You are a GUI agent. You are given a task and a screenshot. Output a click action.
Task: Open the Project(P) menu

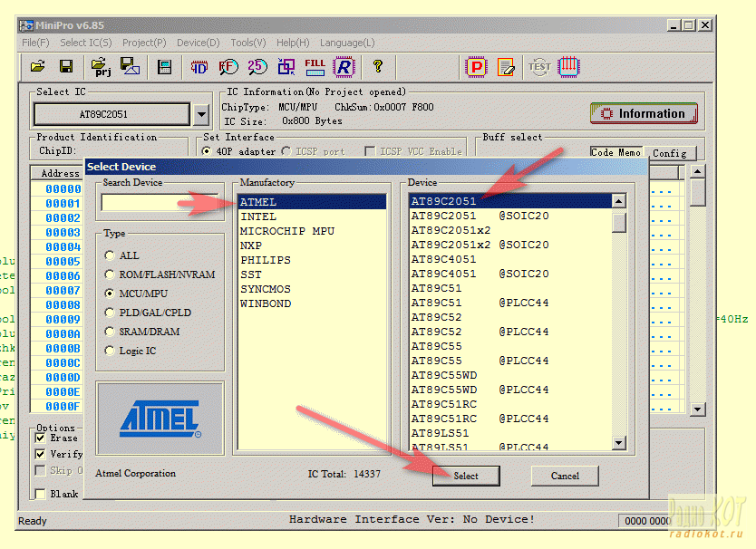pos(144,43)
